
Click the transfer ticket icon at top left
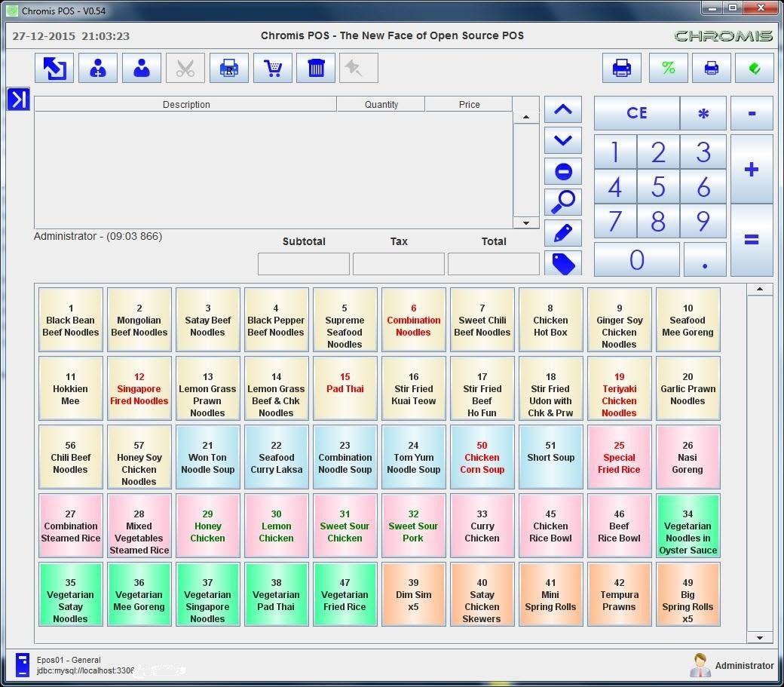pyautogui.click(x=54, y=68)
